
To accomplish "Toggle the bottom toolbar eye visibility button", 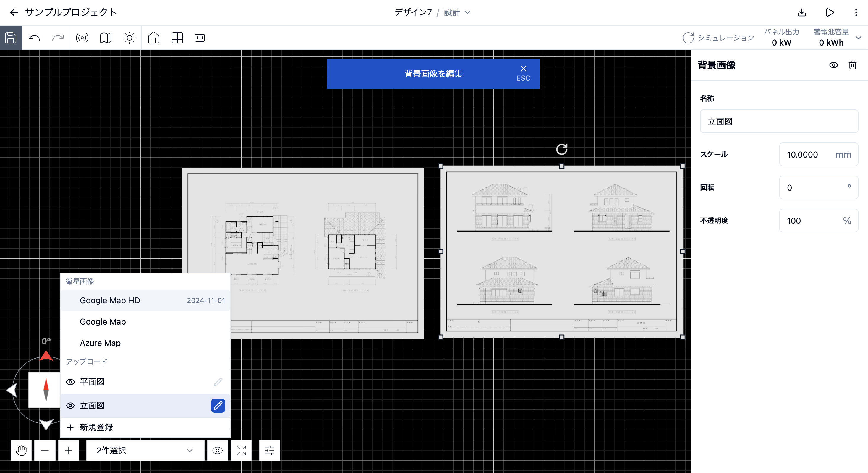I will coord(218,451).
